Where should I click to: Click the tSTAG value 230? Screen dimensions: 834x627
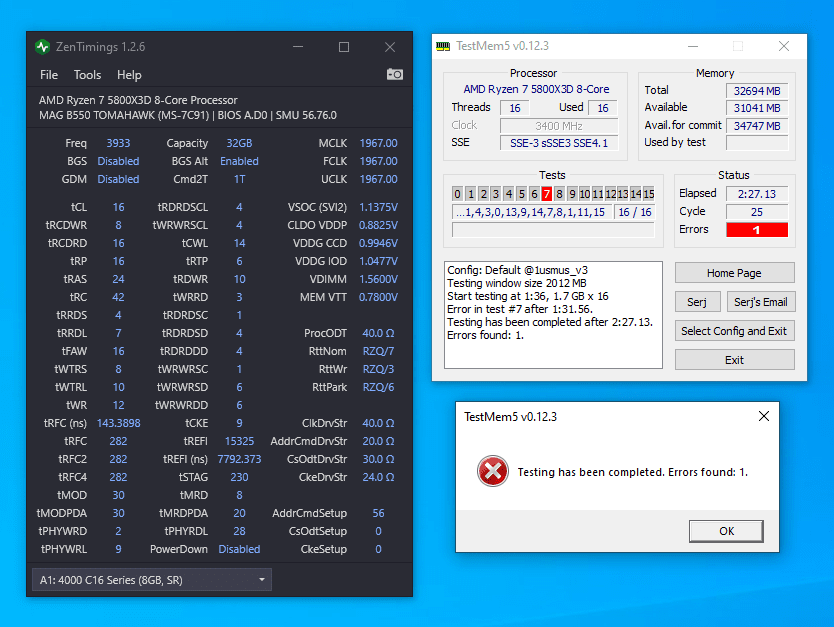coord(239,478)
